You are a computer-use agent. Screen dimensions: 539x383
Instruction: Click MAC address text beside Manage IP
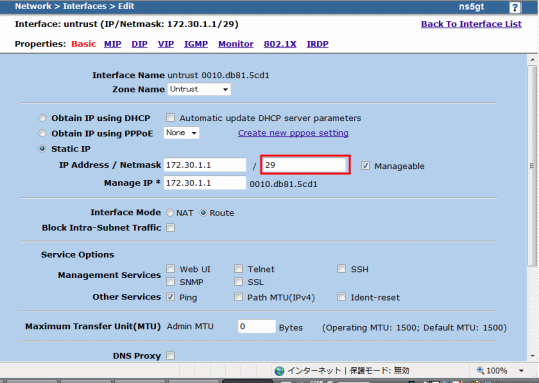click(x=284, y=184)
